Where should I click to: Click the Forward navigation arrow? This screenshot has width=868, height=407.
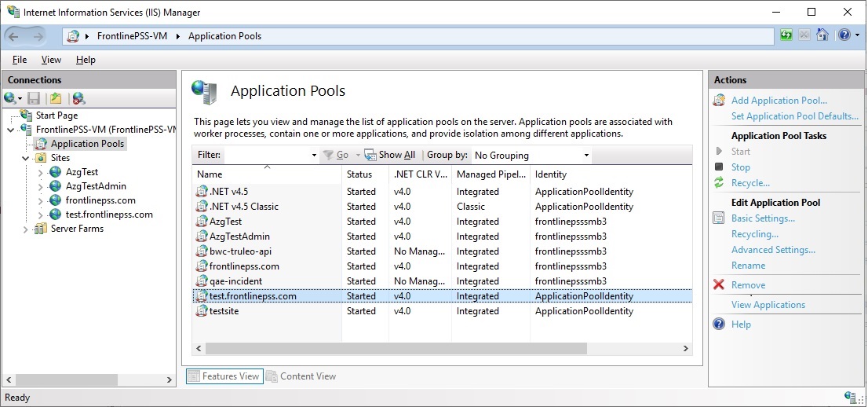tap(38, 36)
